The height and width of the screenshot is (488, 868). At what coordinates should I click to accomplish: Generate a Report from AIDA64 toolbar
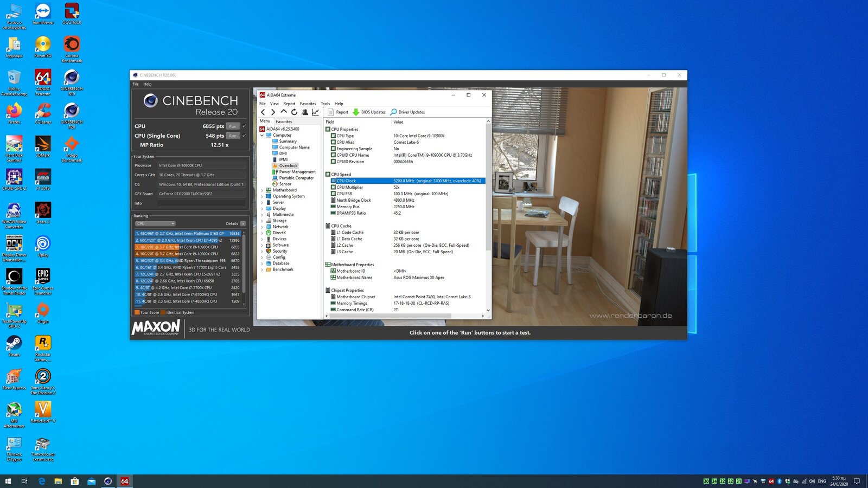point(338,112)
